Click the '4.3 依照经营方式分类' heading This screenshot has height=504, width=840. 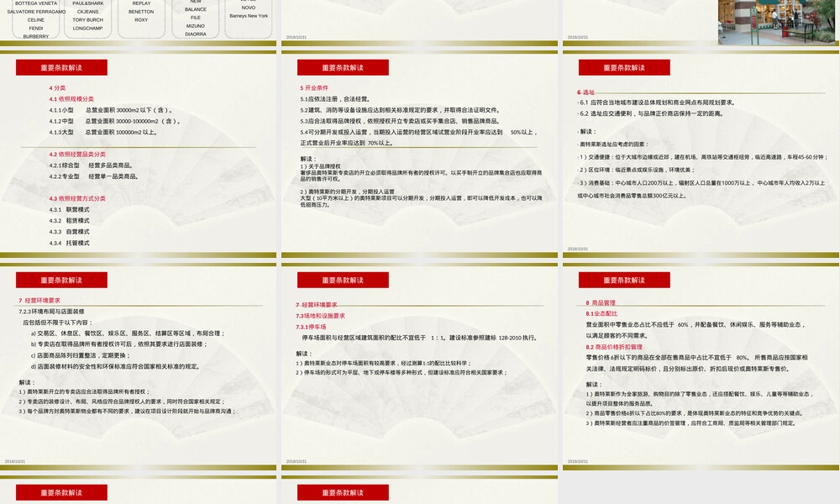[x=77, y=199]
